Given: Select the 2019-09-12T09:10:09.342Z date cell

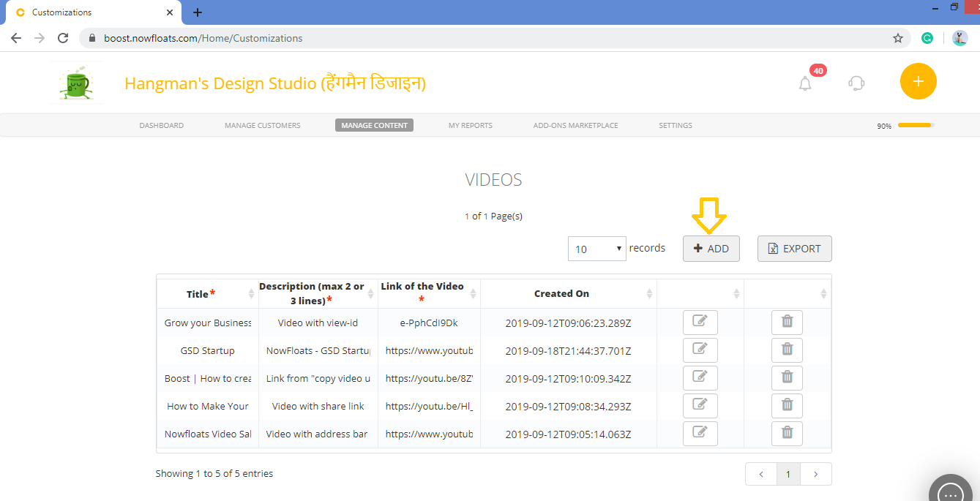Looking at the screenshot, I should (569, 378).
